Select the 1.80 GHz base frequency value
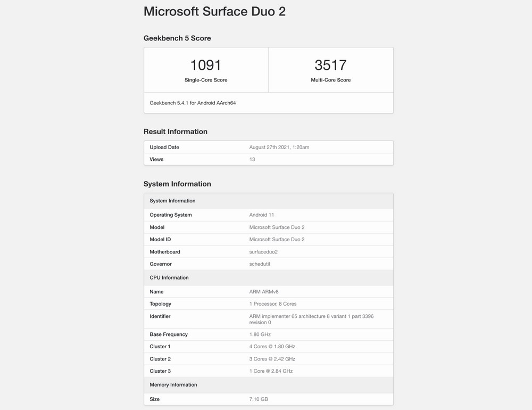 tap(260, 334)
